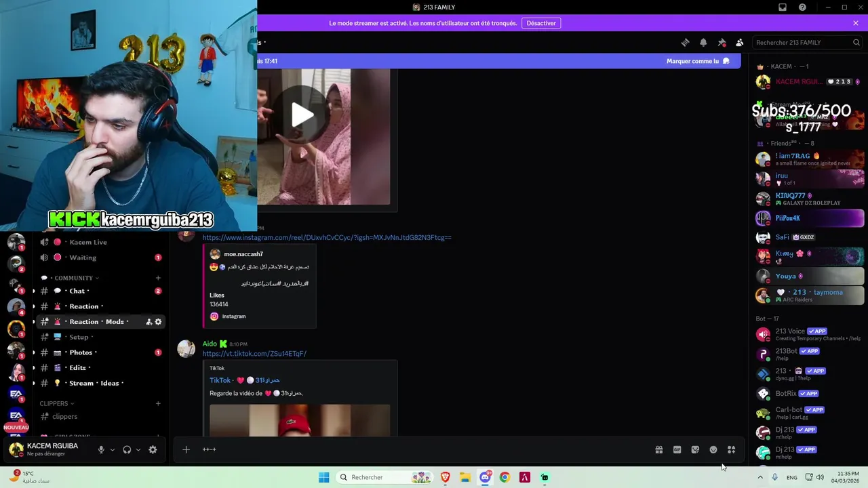Open Brave browser from taskbar
This screenshot has height=488, width=868.
(x=446, y=477)
